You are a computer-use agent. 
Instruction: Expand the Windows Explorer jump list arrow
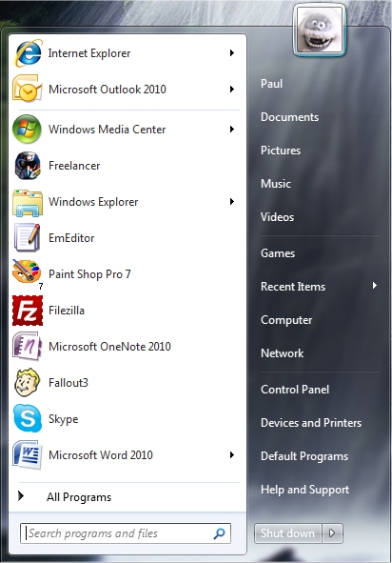[x=232, y=201]
